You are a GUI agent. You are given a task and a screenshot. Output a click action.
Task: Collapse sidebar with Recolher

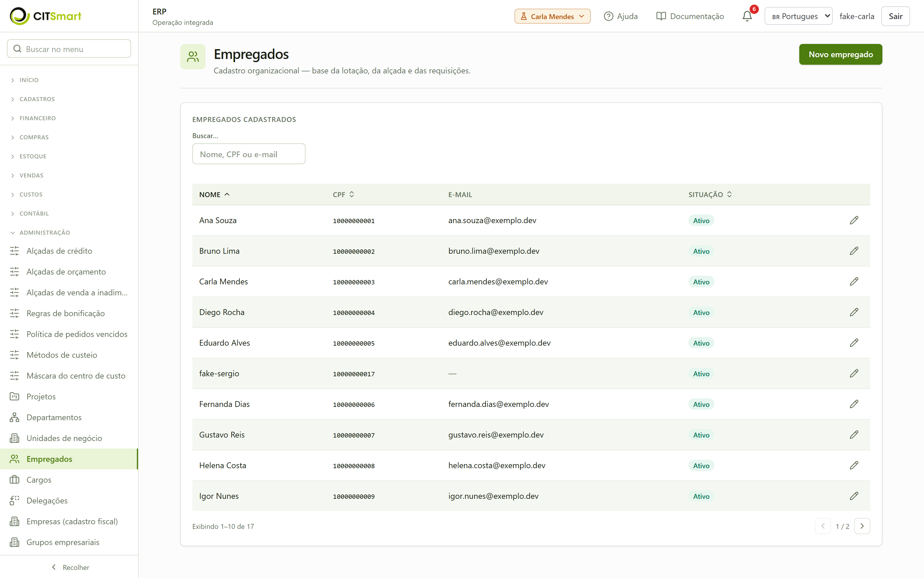[70, 567]
